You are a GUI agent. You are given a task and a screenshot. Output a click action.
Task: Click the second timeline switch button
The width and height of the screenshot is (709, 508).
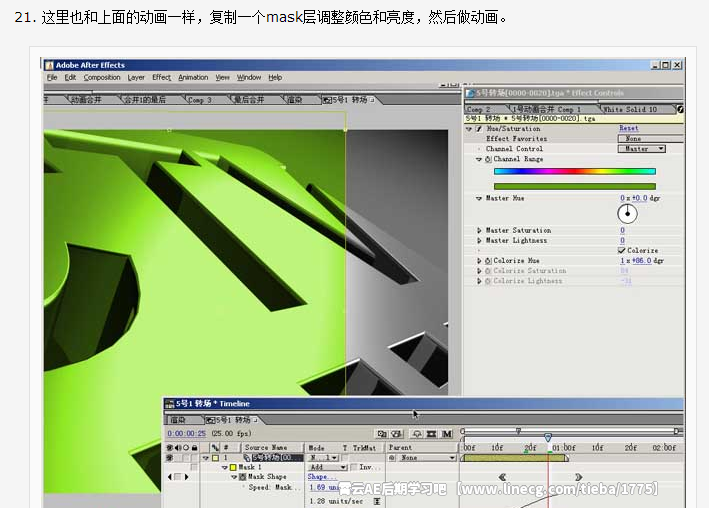point(397,434)
